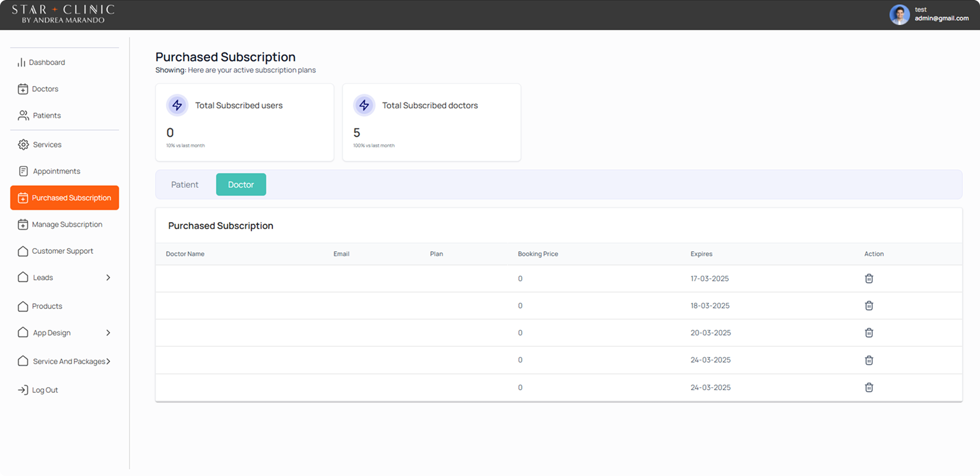Click lightning icon on Total Subscribed users card
The height and width of the screenshot is (476, 980).
click(x=177, y=105)
